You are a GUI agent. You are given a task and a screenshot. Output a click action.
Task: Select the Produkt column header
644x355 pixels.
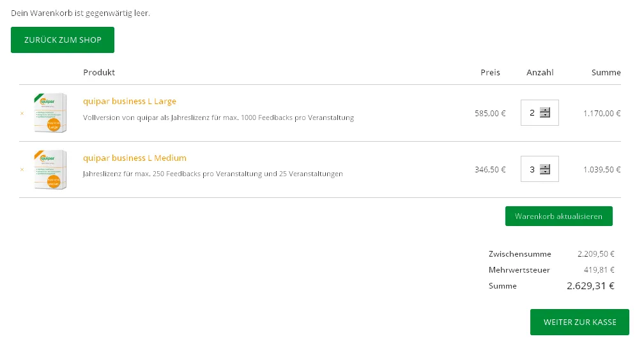point(99,73)
